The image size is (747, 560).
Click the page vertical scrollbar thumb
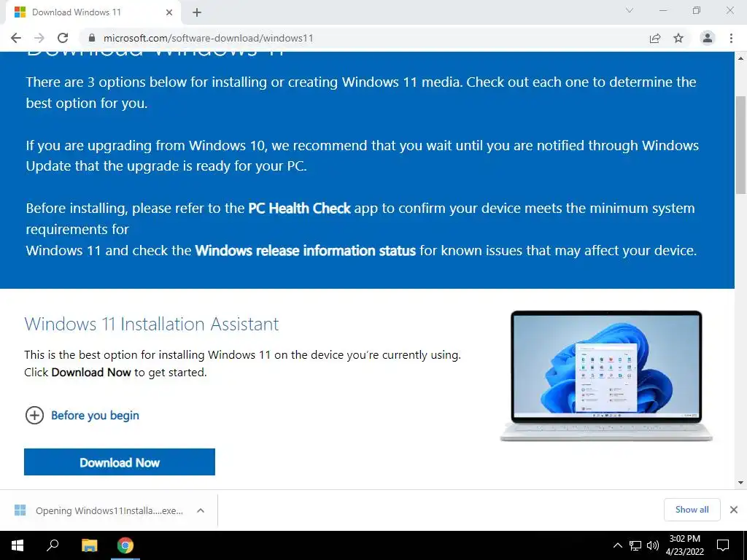tap(740, 145)
